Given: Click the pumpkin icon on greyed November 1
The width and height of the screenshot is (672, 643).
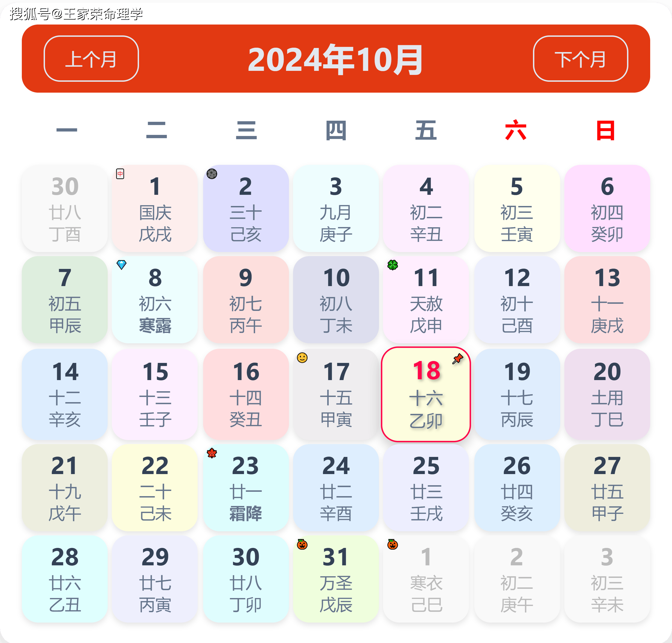Looking at the screenshot, I should click(x=393, y=544).
